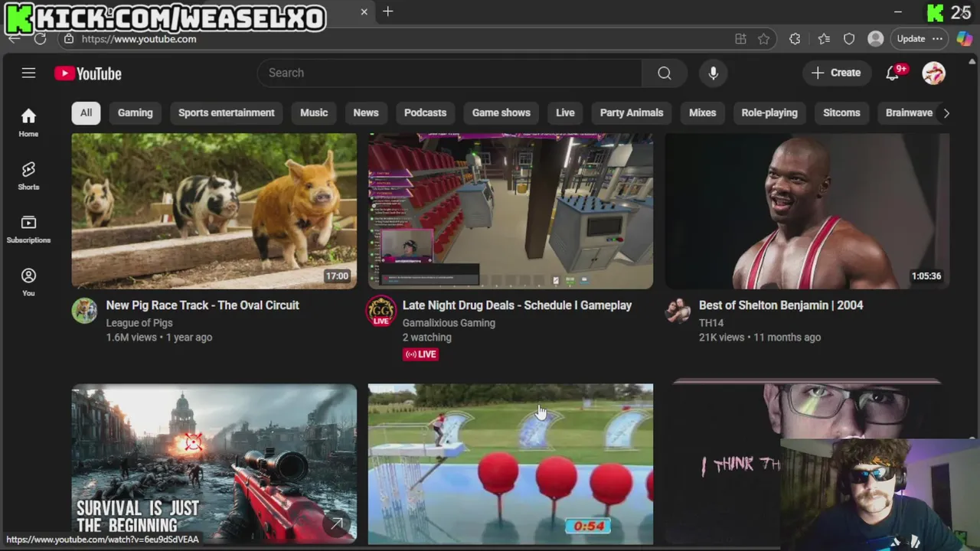
Task: View site information lock icon
Action: coord(69,39)
